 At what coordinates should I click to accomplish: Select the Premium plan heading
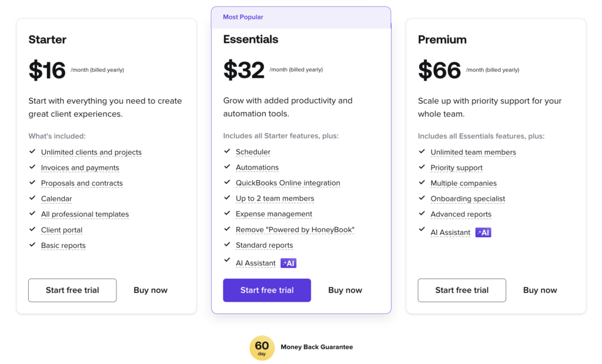[442, 39]
